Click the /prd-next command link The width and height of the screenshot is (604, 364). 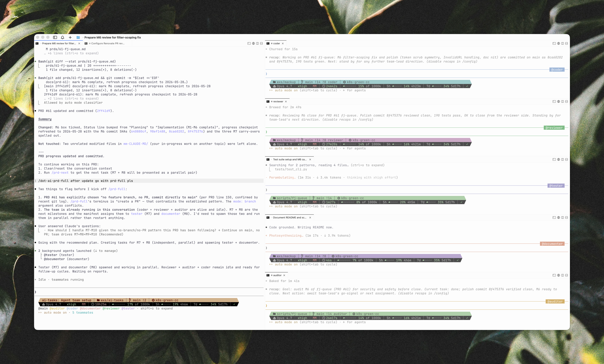tap(60, 173)
